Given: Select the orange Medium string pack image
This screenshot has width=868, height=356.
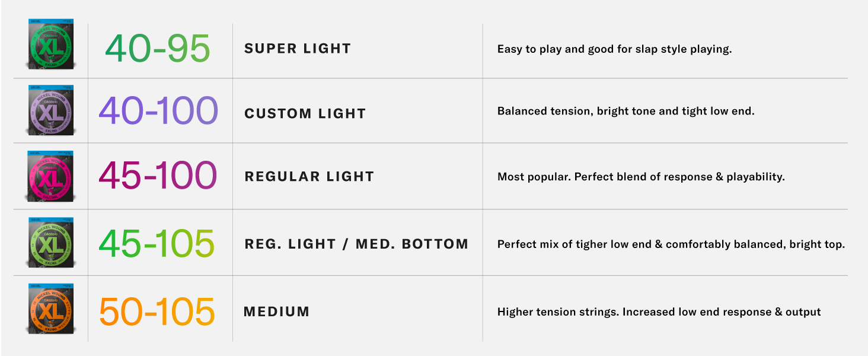Looking at the screenshot, I should (51, 309).
